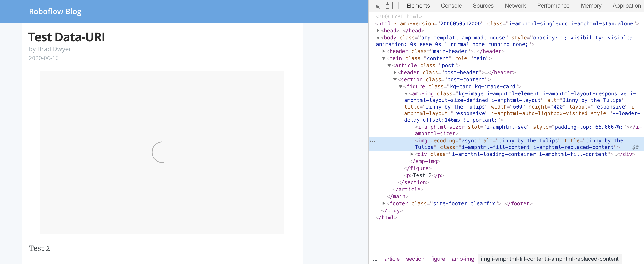Select the inspect element picker icon
Image resolution: width=644 pixels, height=264 pixels.
click(x=376, y=5)
